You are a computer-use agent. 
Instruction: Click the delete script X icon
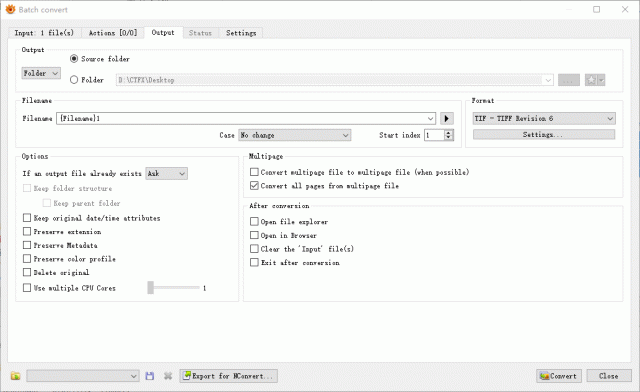click(168, 376)
